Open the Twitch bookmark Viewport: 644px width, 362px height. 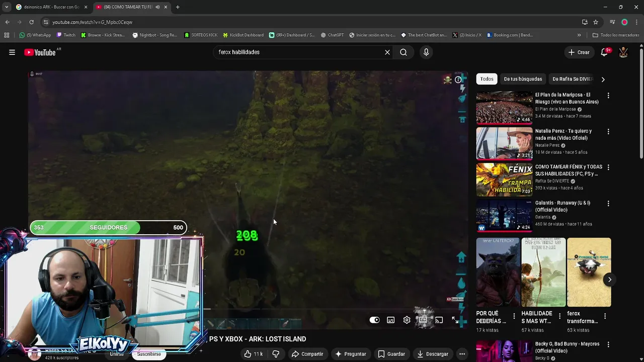coord(66,35)
